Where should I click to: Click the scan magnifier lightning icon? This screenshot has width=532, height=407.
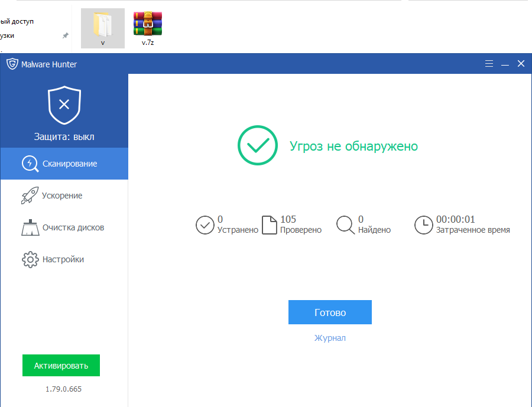click(x=30, y=164)
